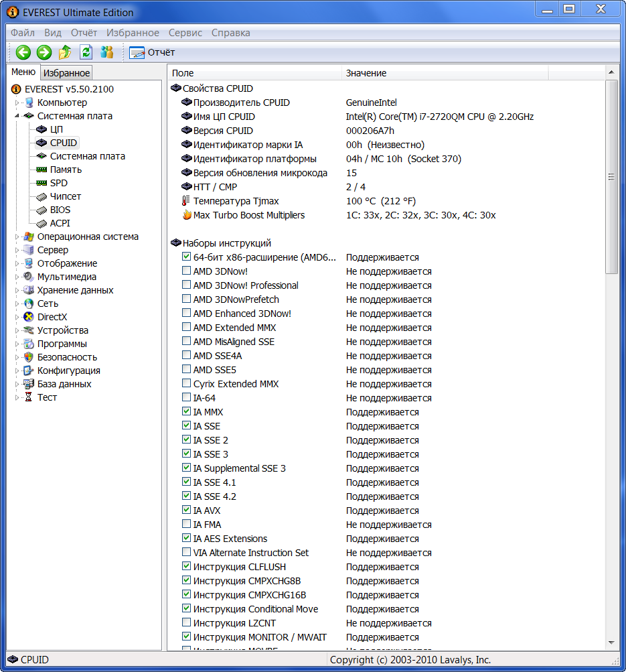Open the BIOS tree node

pos(60,210)
